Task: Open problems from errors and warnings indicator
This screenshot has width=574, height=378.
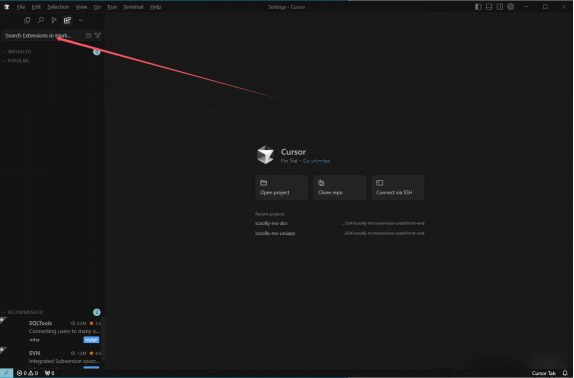Action: pyautogui.click(x=27, y=373)
